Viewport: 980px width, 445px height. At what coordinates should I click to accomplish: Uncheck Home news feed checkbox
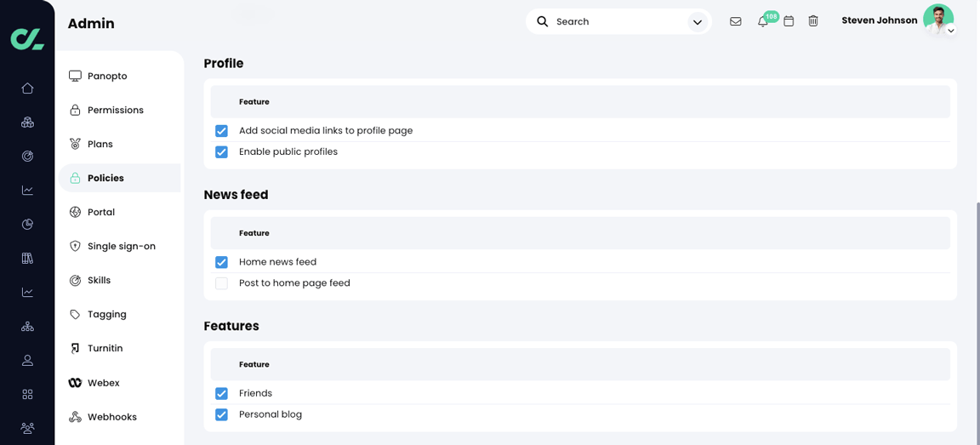(x=221, y=262)
